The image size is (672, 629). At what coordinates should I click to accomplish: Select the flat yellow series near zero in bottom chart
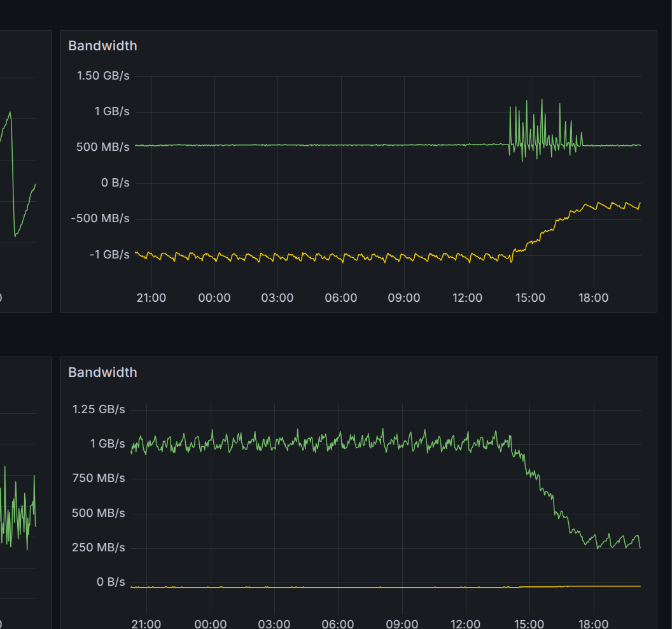pyautogui.click(x=286, y=586)
